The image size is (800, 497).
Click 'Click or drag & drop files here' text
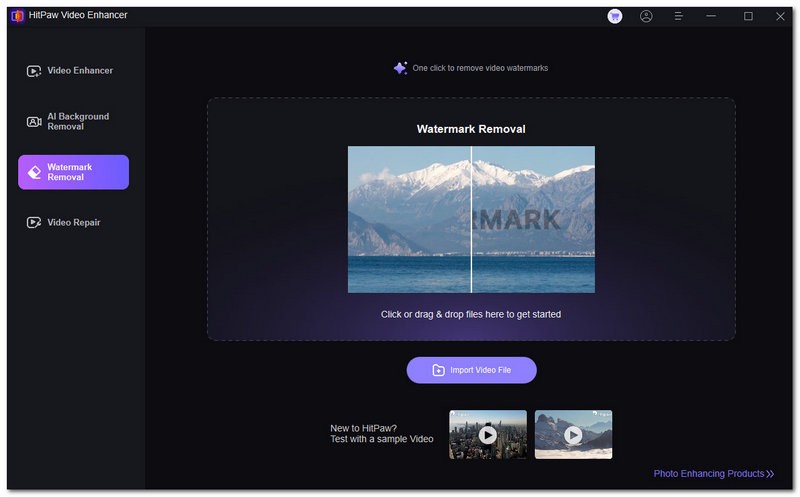coord(471,314)
